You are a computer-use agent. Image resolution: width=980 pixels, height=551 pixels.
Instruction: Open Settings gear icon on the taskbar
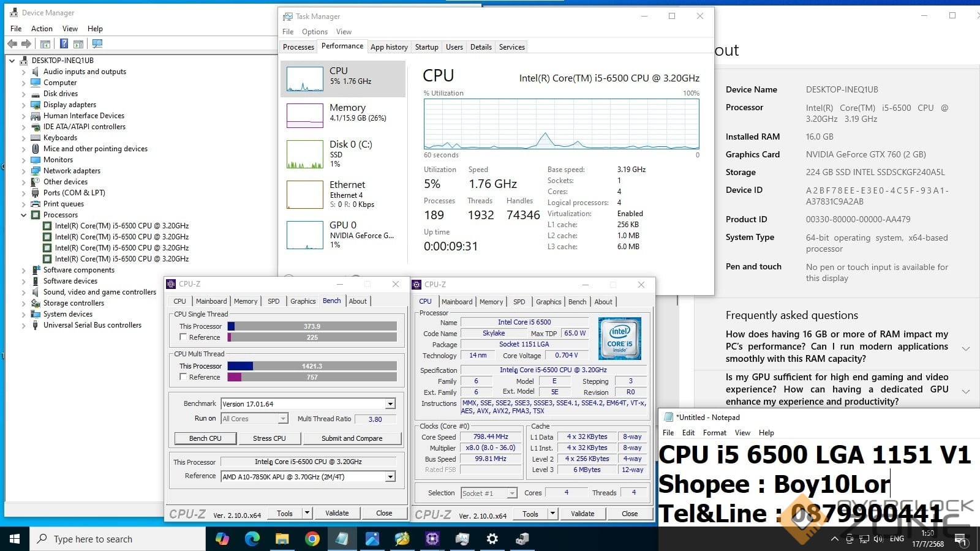[492, 539]
